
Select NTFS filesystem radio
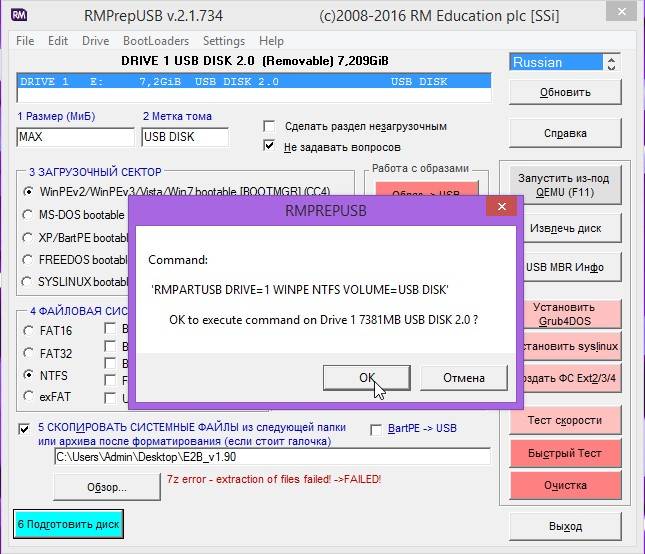28,375
